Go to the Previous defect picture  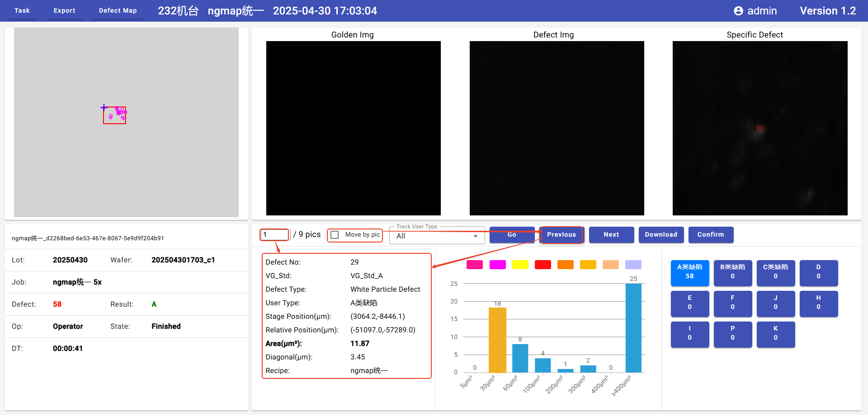click(561, 234)
